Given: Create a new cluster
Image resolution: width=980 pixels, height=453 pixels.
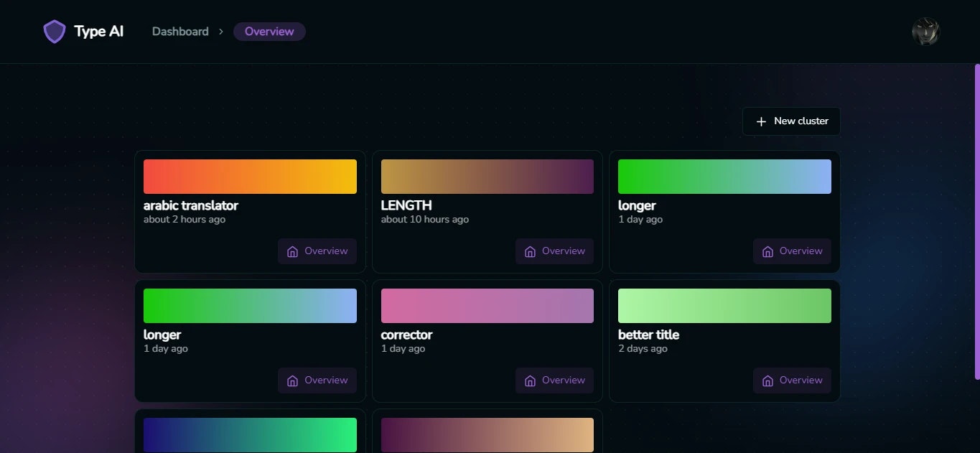Looking at the screenshot, I should point(791,121).
